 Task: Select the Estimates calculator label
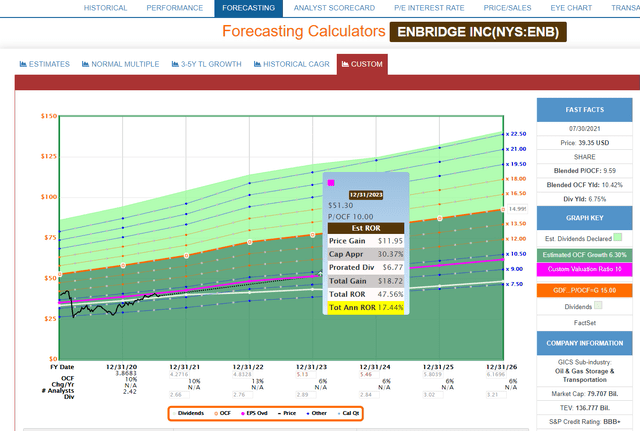(x=49, y=64)
